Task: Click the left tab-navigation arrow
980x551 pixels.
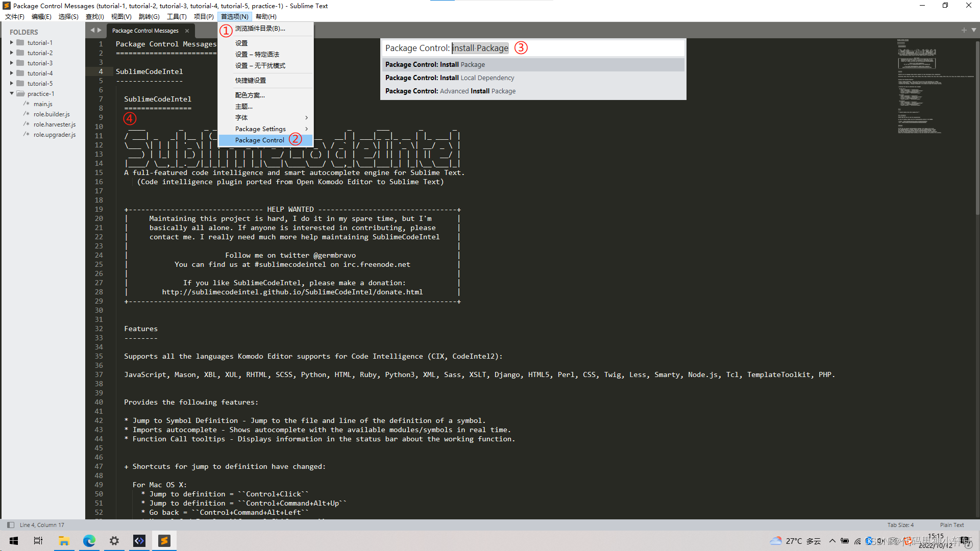Action: coord(92,30)
